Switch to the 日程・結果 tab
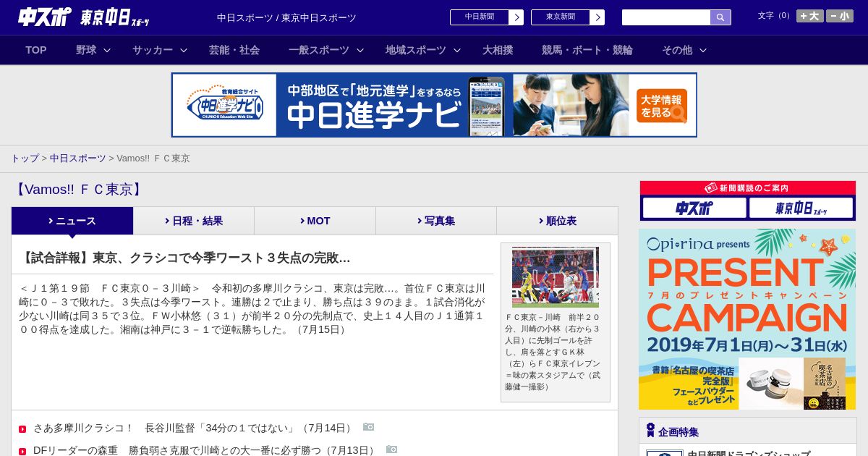 [x=194, y=221]
